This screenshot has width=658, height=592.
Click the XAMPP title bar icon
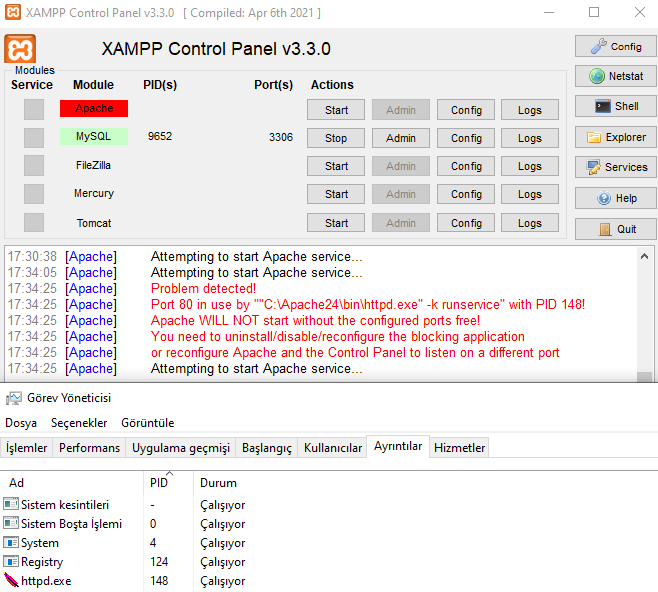[x=13, y=12]
